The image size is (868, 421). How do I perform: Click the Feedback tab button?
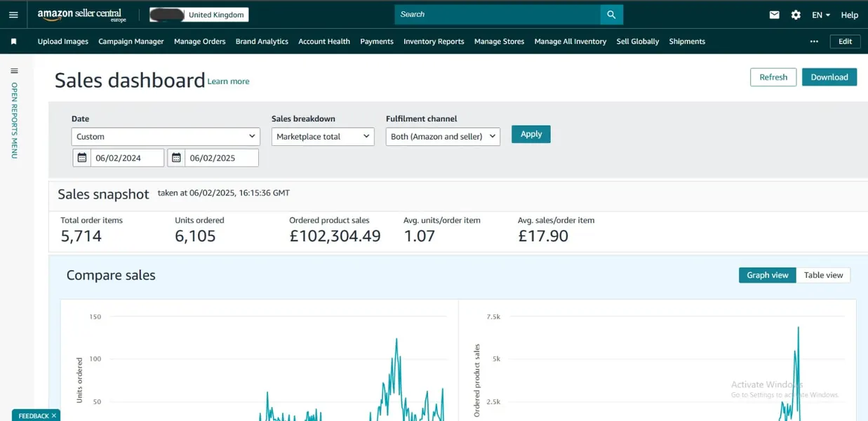pos(35,415)
